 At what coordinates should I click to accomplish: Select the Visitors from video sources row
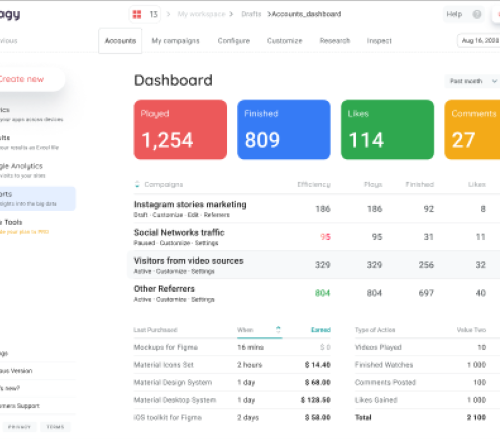(313, 265)
